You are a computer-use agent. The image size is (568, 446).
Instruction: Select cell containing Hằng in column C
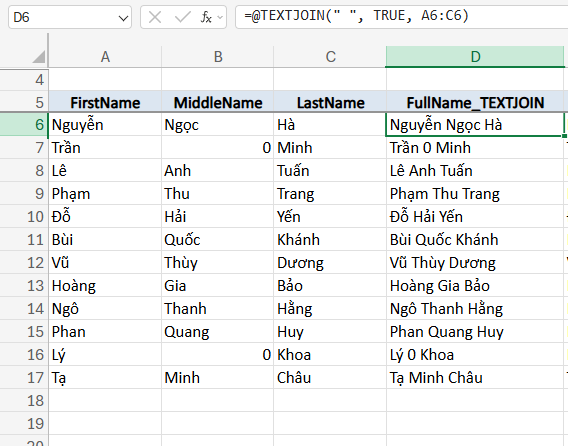330,309
